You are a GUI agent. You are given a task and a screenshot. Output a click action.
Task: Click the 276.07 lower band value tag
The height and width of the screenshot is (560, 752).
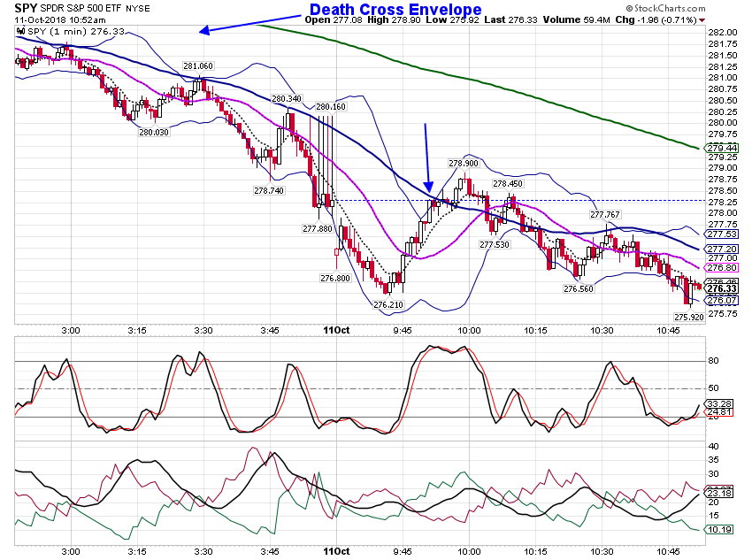721,300
